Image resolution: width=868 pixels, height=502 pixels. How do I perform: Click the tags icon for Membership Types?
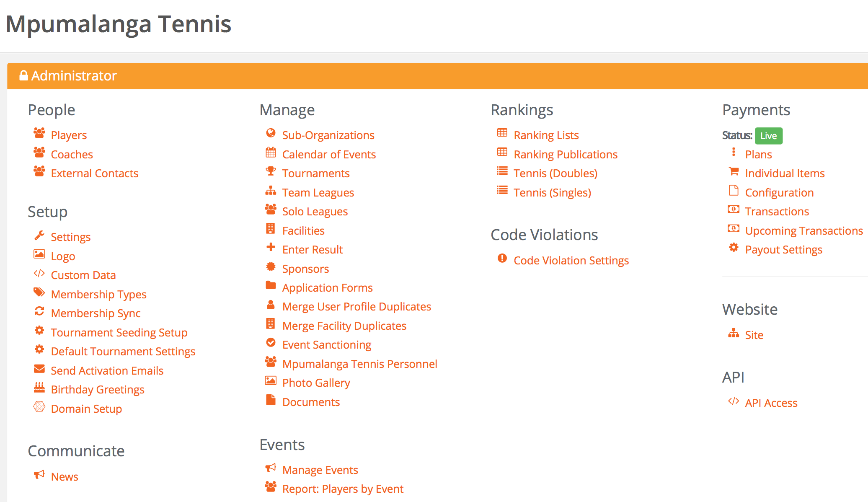pyautogui.click(x=39, y=292)
